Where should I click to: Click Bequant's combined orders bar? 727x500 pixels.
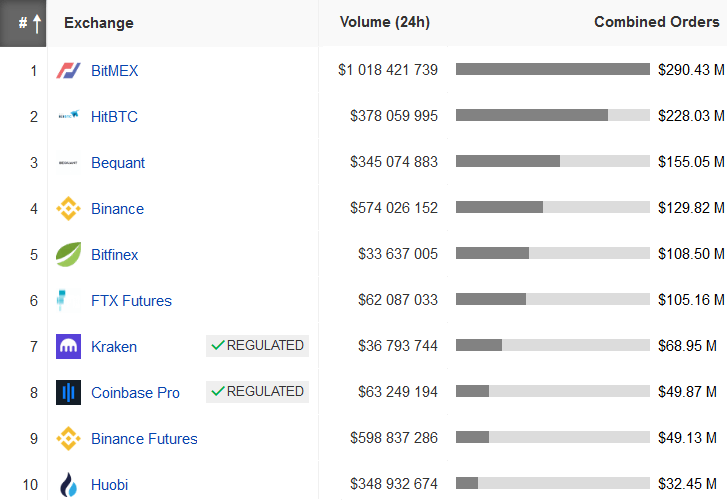click(x=553, y=161)
